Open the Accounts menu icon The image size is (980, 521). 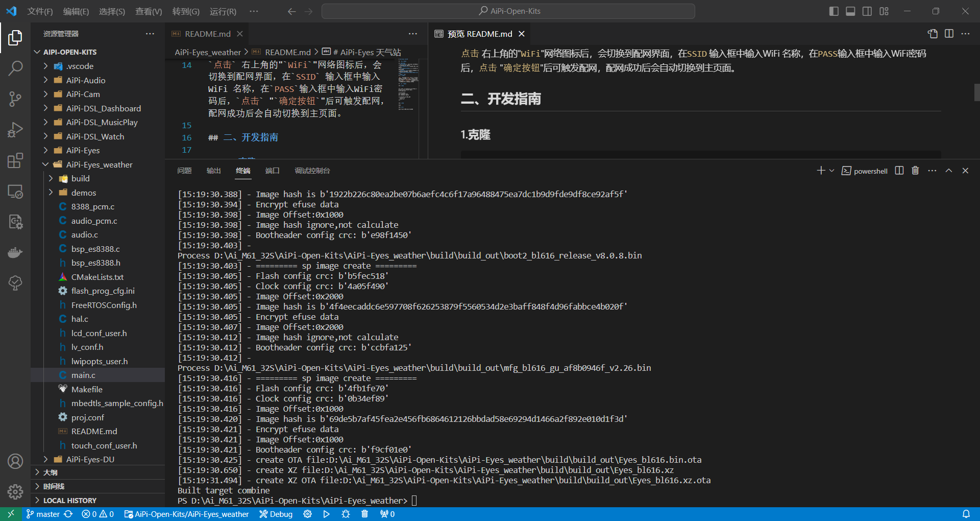click(15, 461)
